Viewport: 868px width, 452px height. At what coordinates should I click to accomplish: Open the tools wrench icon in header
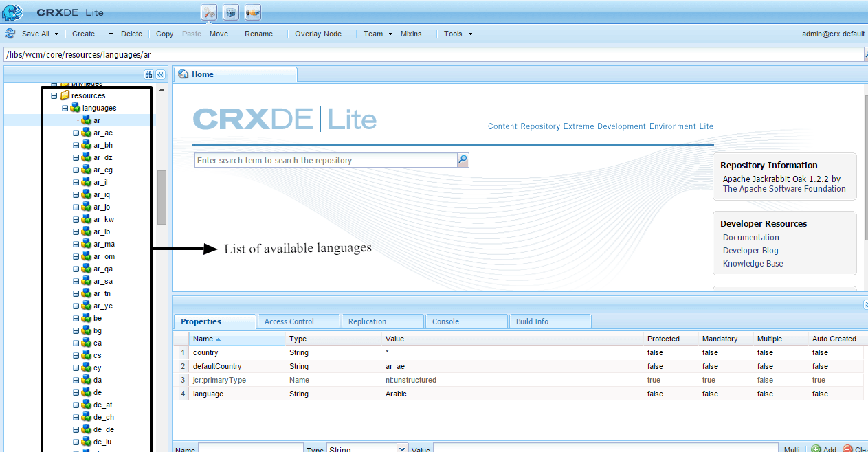209,12
